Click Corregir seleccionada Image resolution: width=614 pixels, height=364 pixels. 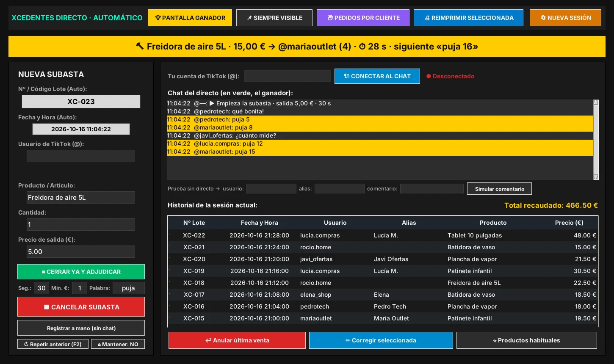click(x=381, y=340)
